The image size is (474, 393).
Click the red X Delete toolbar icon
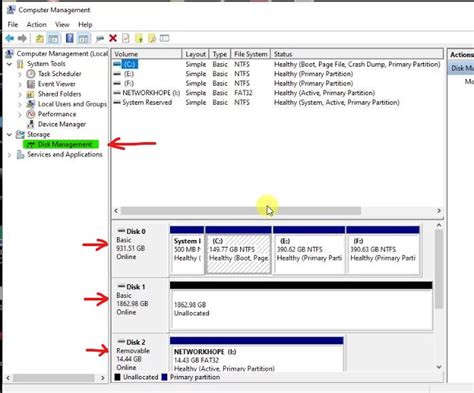point(113,38)
